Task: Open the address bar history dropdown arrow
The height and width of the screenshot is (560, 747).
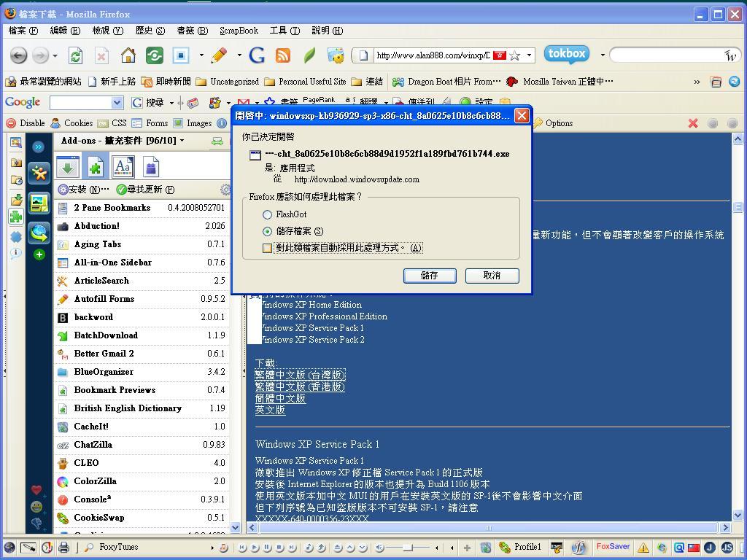Action: (x=529, y=55)
